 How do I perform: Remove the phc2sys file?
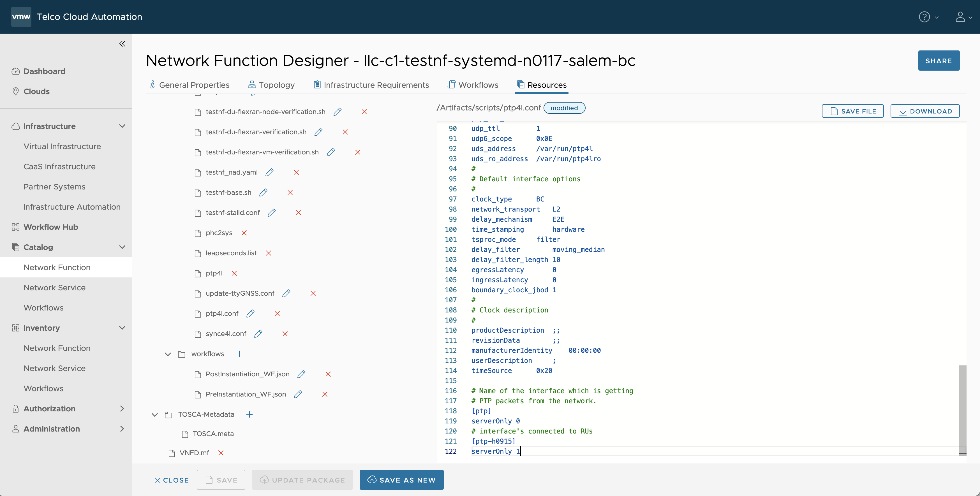tap(244, 233)
